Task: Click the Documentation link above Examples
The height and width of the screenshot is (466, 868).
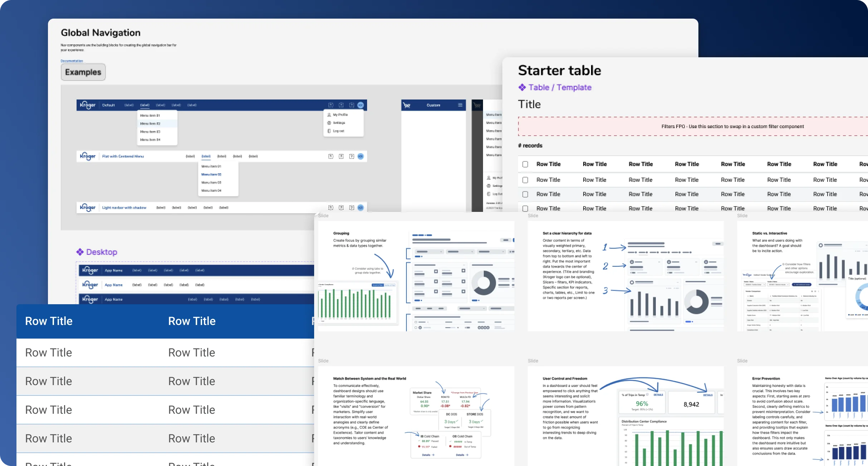Action: click(72, 60)
